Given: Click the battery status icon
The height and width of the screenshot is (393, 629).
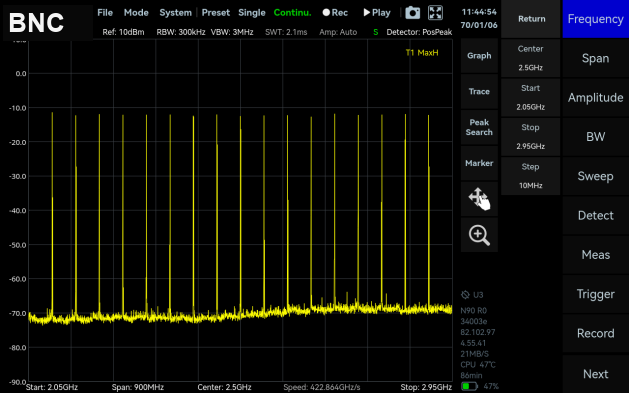Looking at the screenshot, I should point(469,386).
